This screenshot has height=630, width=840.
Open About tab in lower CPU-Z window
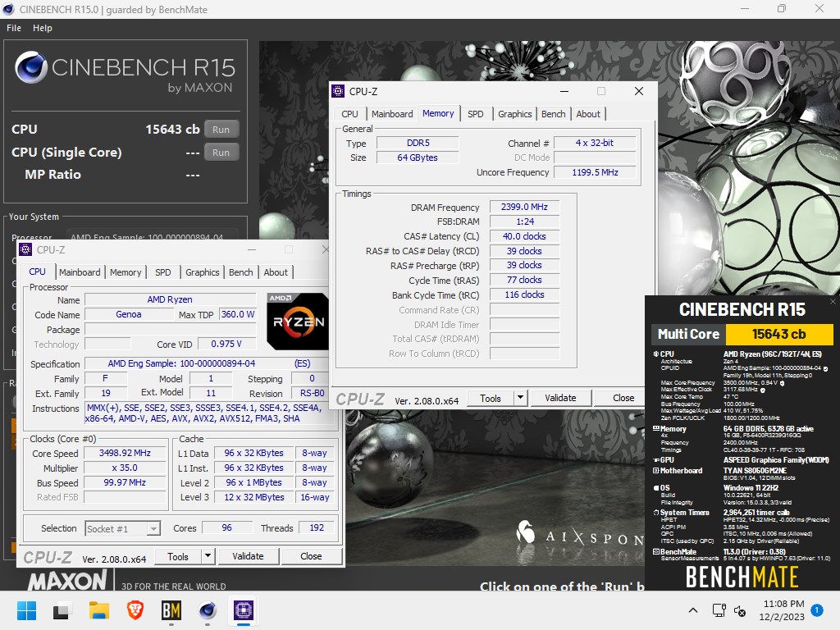276,272
